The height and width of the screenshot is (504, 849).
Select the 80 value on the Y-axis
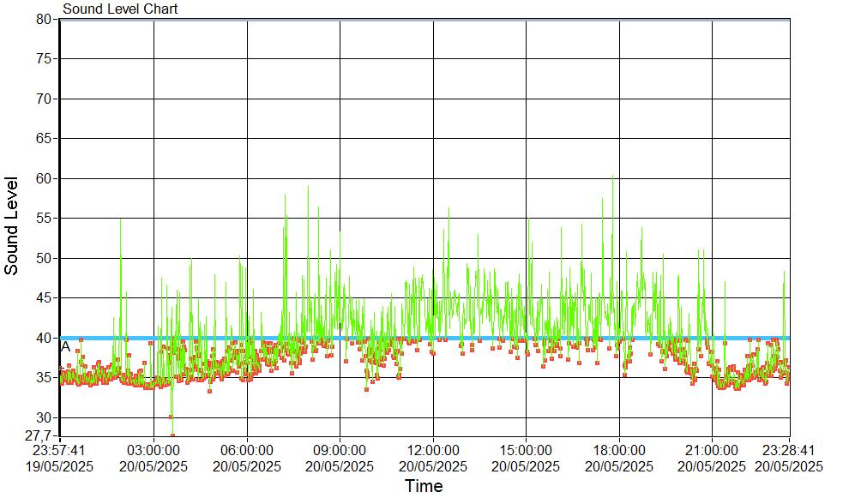pyautogui.click(x=45, y=19)
